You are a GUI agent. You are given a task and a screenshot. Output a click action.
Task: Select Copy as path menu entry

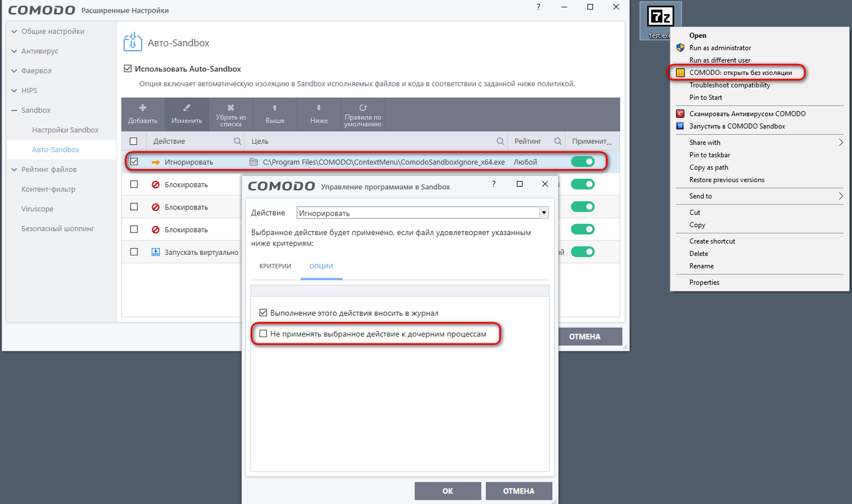tap(709, 167)
